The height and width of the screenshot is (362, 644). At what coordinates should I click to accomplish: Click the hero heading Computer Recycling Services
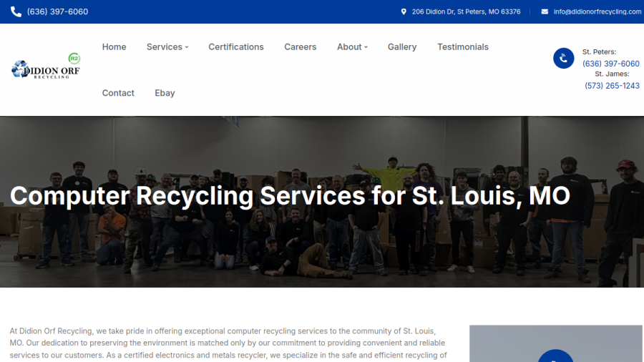290,195
